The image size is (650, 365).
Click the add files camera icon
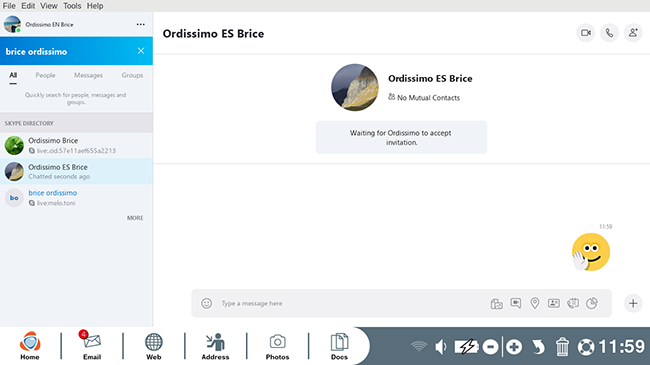[x=496, y=304]
